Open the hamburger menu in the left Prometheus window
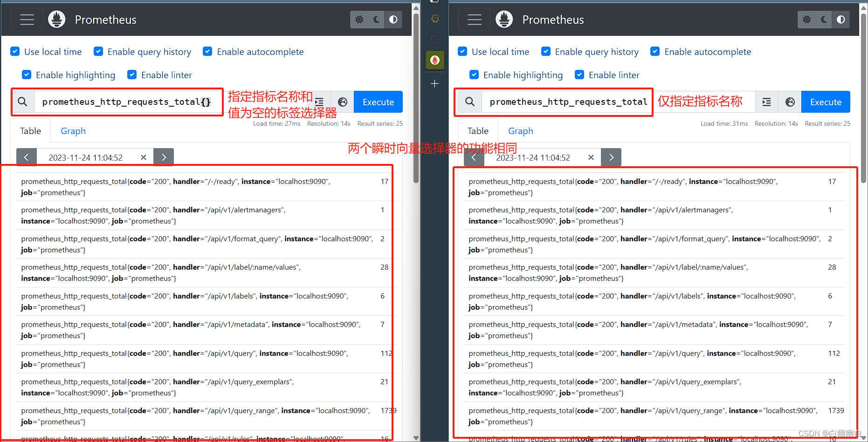Screen dimensions: 868x442 tap(27, 20)
